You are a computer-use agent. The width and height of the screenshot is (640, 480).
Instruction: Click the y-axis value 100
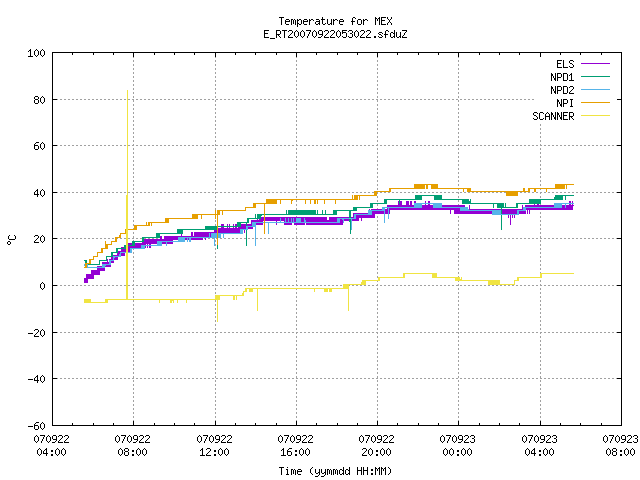click(x=36, y=53)
